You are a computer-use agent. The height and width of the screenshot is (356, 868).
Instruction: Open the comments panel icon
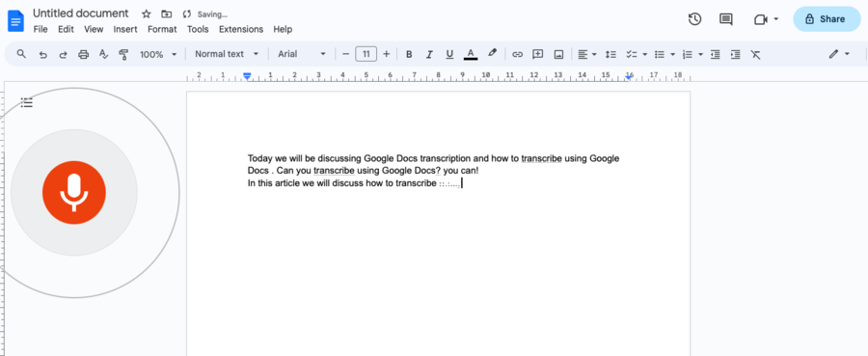(725, 19)
